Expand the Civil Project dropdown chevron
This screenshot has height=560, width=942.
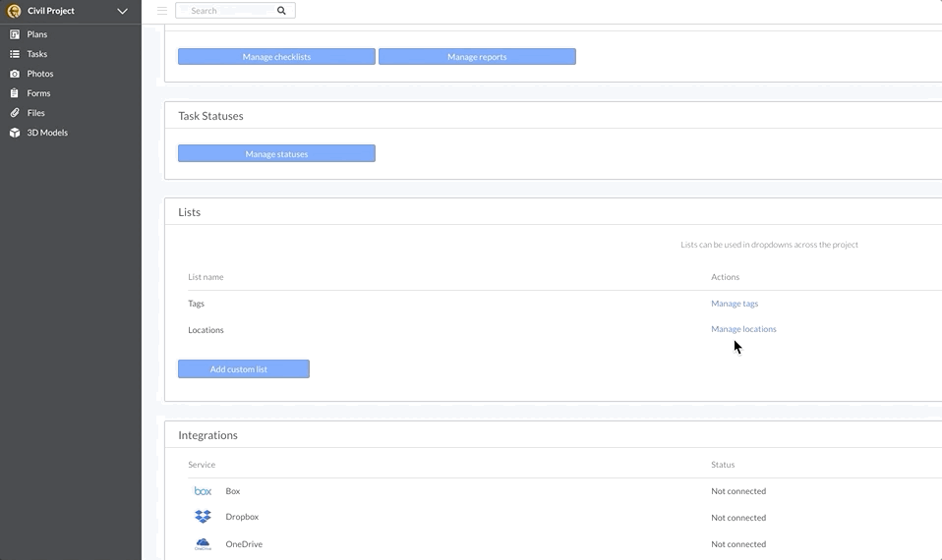pyautogui.click(x=122, y=11)
